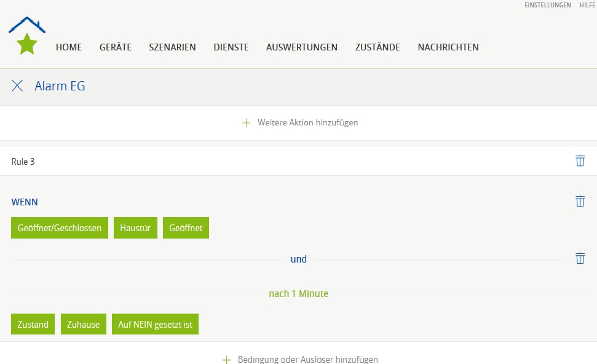Click the Alarm EG heading
The width and height of the screenshot is (597, 364).
point(60,86)
